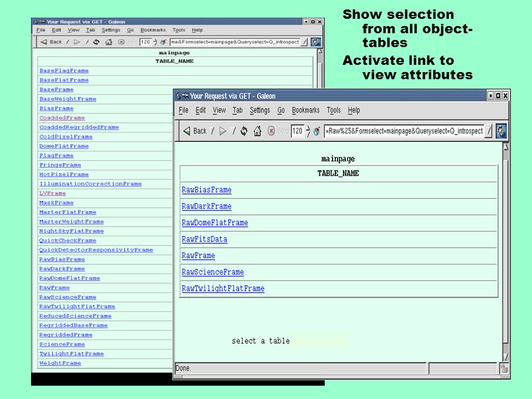Image resolution: width=532 pixels, height=399 pixels.
Task: Open Go menu in front window
Action: click(x=281, y=110)
